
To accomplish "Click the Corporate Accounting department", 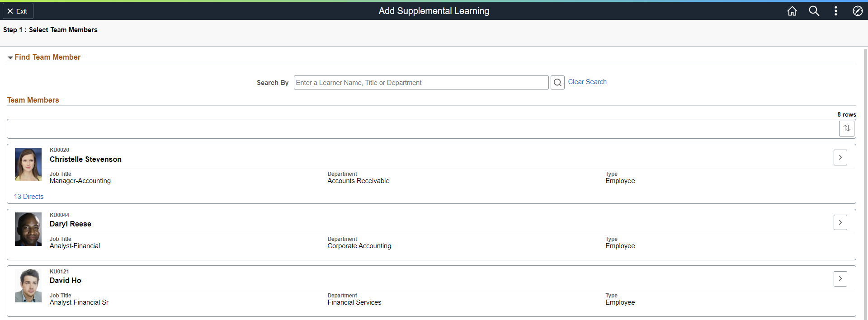I will coord(359,246).
